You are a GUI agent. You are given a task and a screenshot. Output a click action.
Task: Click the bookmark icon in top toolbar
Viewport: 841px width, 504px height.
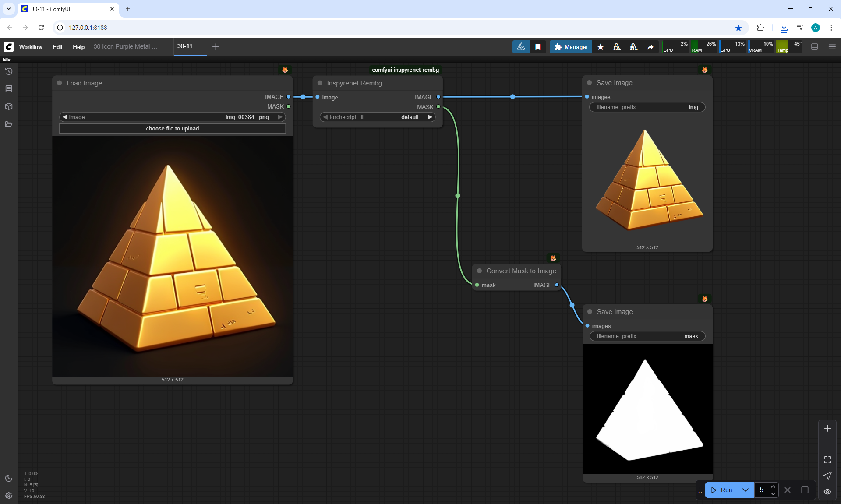538,47
